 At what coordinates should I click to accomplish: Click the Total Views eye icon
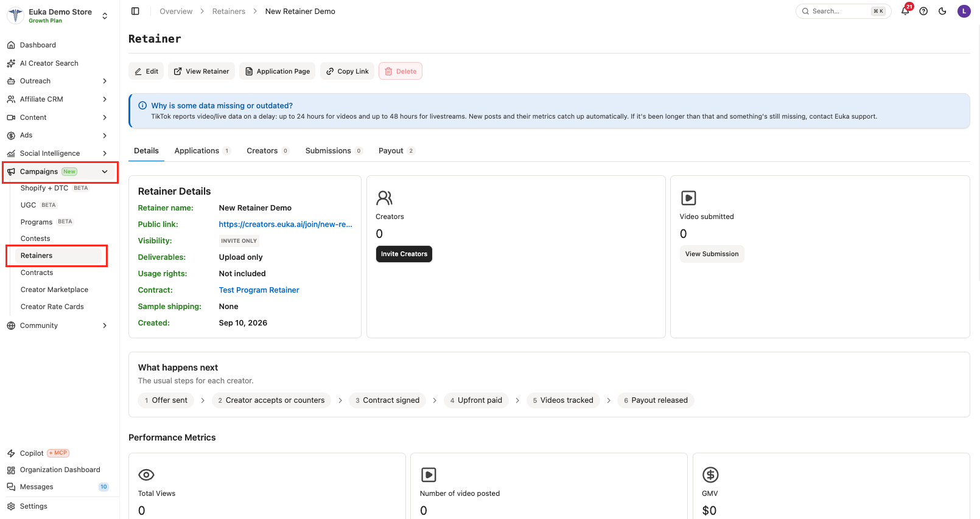point(146,475)
